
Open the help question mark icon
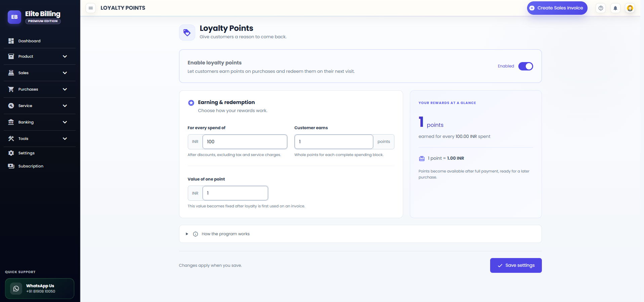(601, 8)
